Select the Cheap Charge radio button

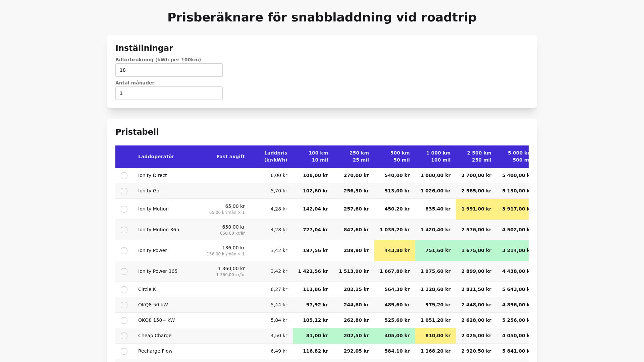tap(124, 336)
